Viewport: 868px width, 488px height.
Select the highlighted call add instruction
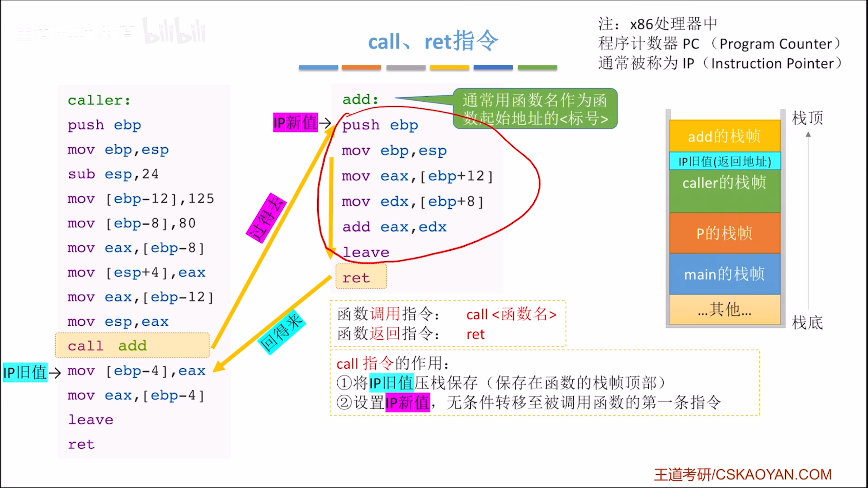132,345
